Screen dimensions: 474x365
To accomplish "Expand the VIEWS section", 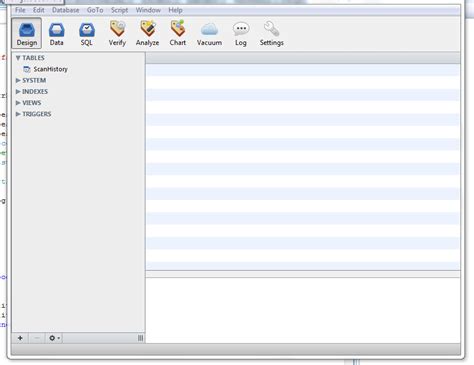I will (18, 103).
